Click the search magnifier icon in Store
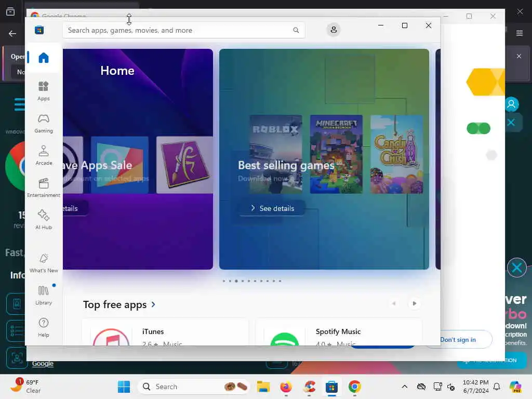The height and width of the screenshot is (399, 532). (x=296, y=30)
